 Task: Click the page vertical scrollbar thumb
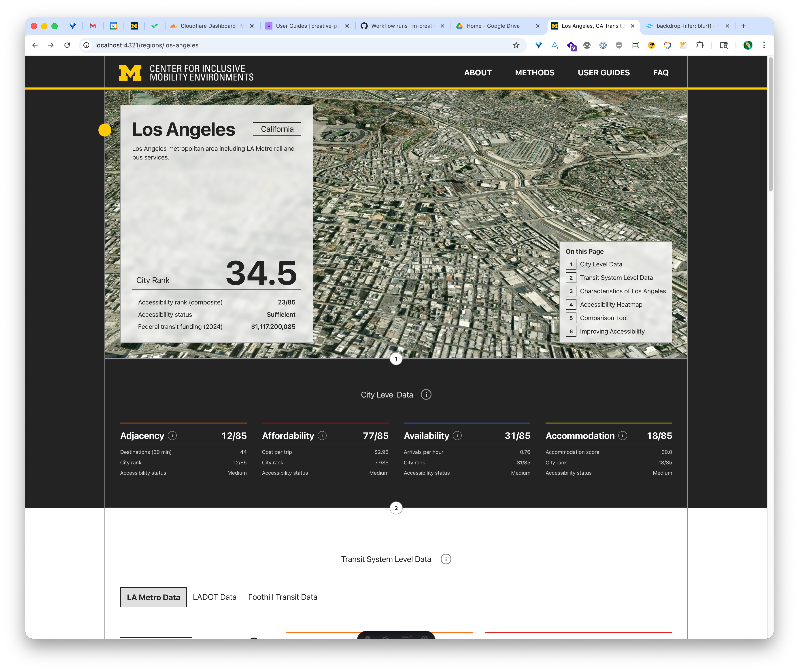coord(770,124)
